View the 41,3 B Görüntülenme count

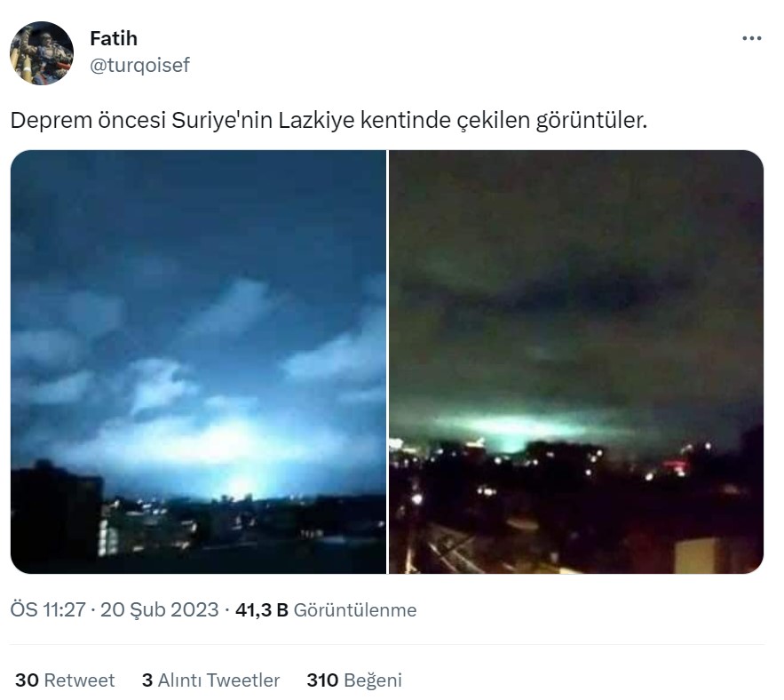tap(326, 610)
